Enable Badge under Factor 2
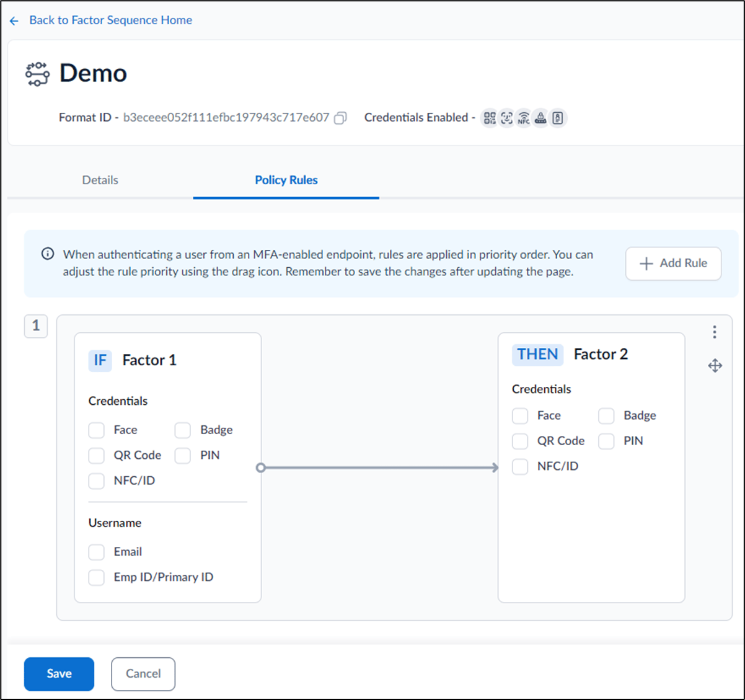 pyautogui.click(x=606, y=416)
